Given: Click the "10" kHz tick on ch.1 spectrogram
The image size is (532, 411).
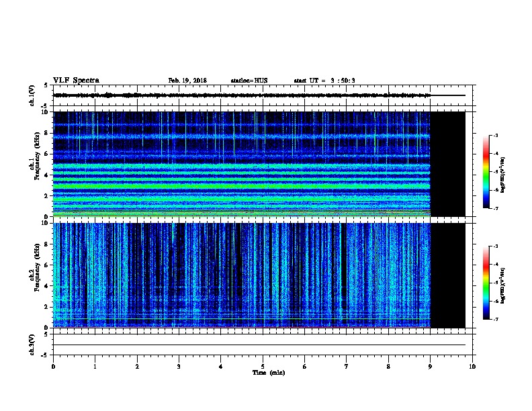Looking at the screenshot, I should [45, 112].
